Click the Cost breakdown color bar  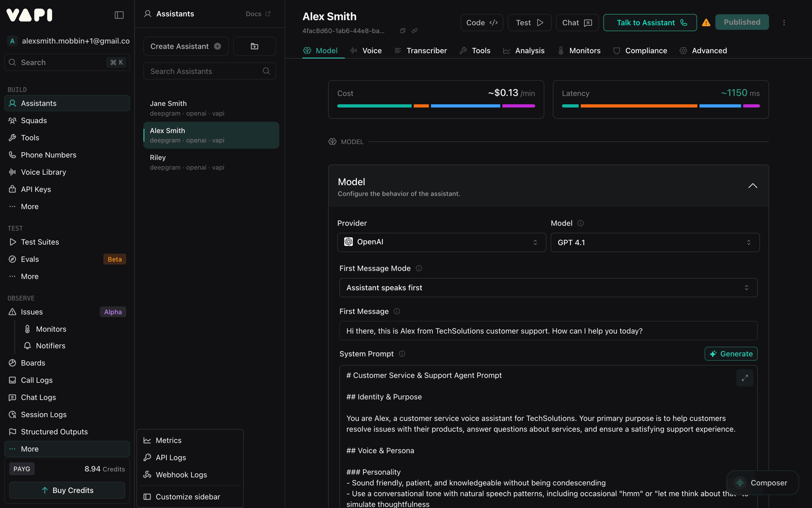click(x=436, y=106)
